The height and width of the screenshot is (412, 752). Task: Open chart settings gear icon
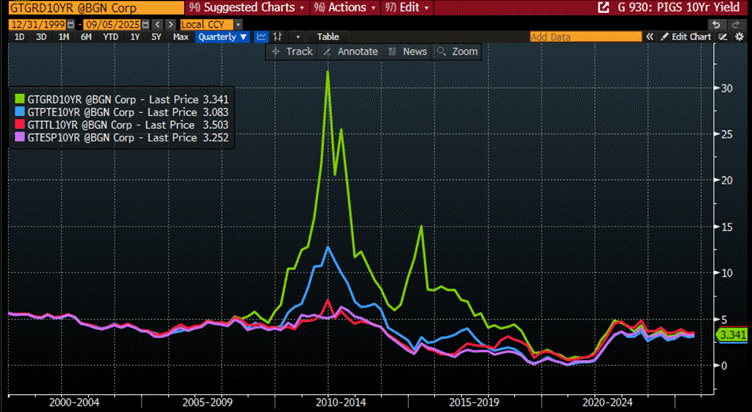(x=740, y=37)
